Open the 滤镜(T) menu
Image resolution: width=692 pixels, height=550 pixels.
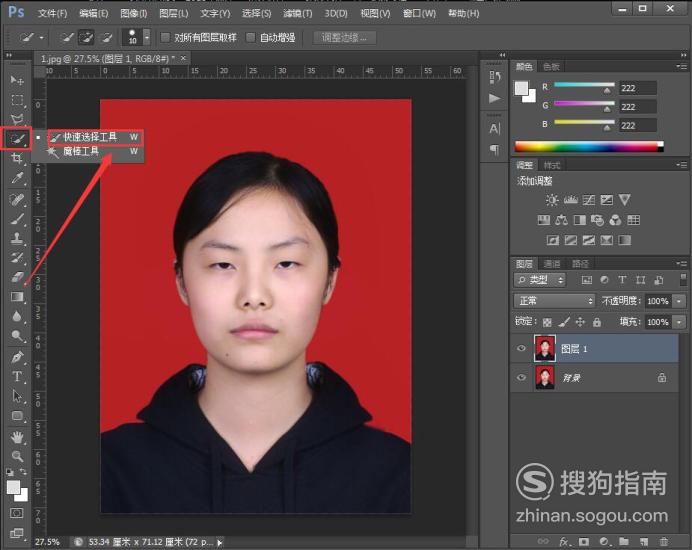point(298,13)
